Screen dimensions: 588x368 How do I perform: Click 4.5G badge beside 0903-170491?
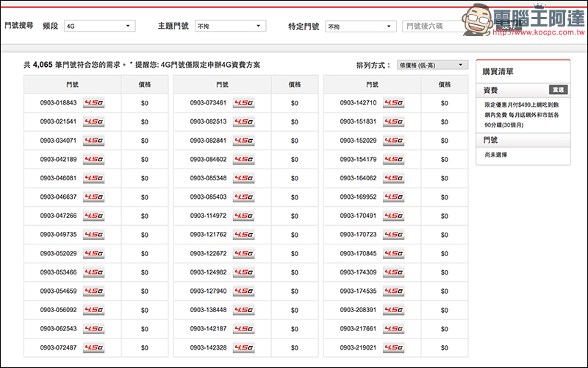(x=394, y=216)
